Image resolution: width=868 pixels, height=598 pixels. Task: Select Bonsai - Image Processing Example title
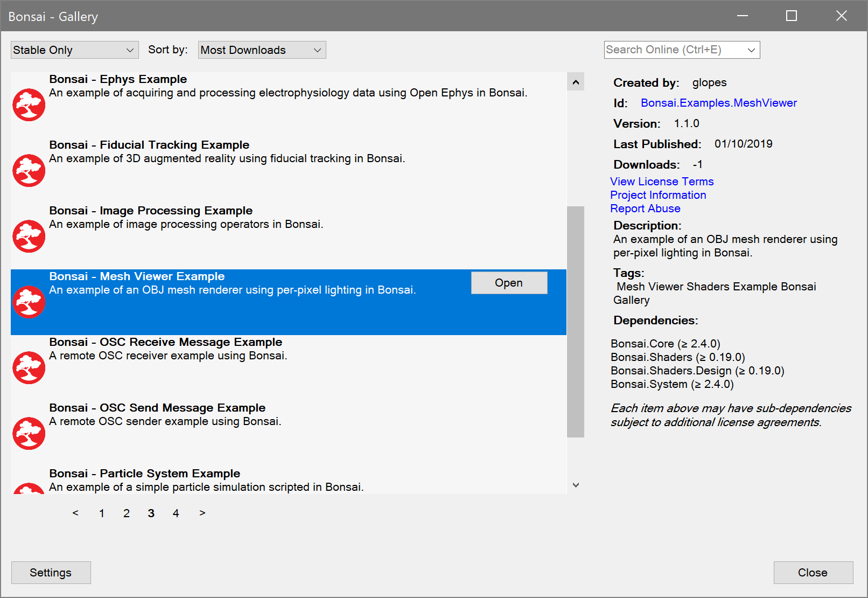pyautogui.click(x=151, y=211)
